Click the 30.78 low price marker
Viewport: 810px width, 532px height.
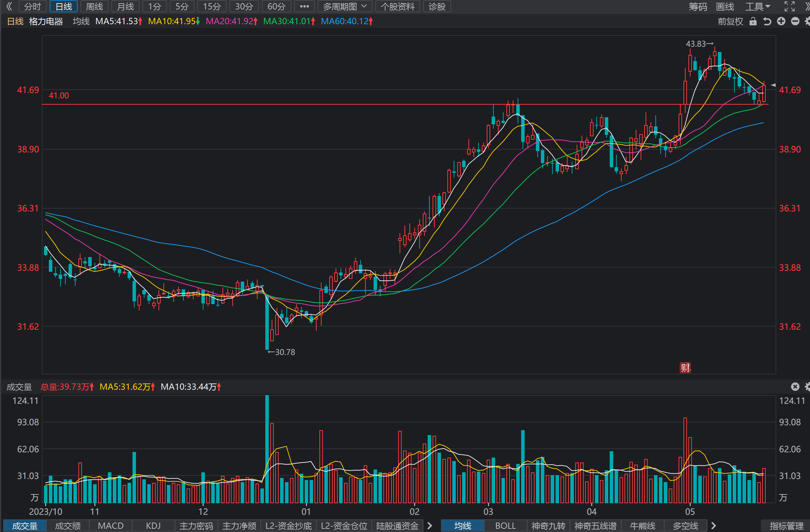281,352
